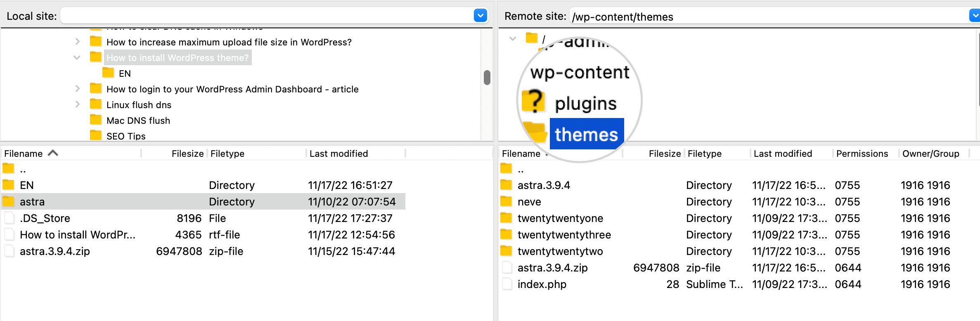Click remote parent directory '..' folder icon
Image resolution: width=980 pixels, height=321 pixels.
[x=506, y=168]
